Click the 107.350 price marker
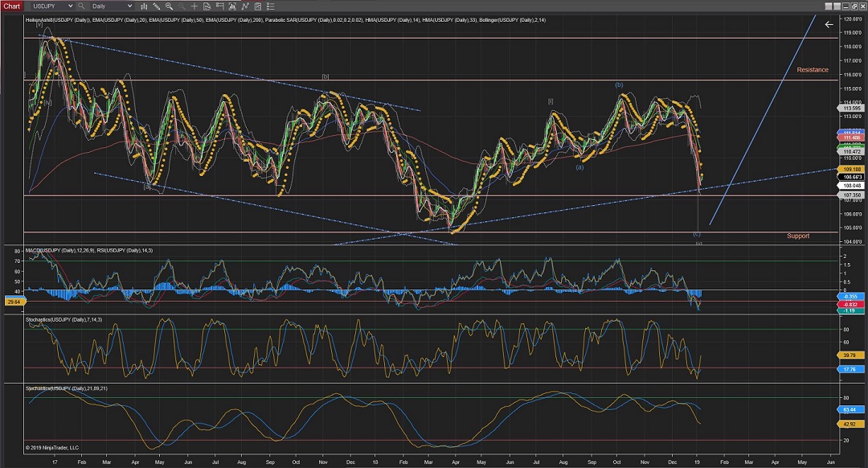 (x=852, y=195)
